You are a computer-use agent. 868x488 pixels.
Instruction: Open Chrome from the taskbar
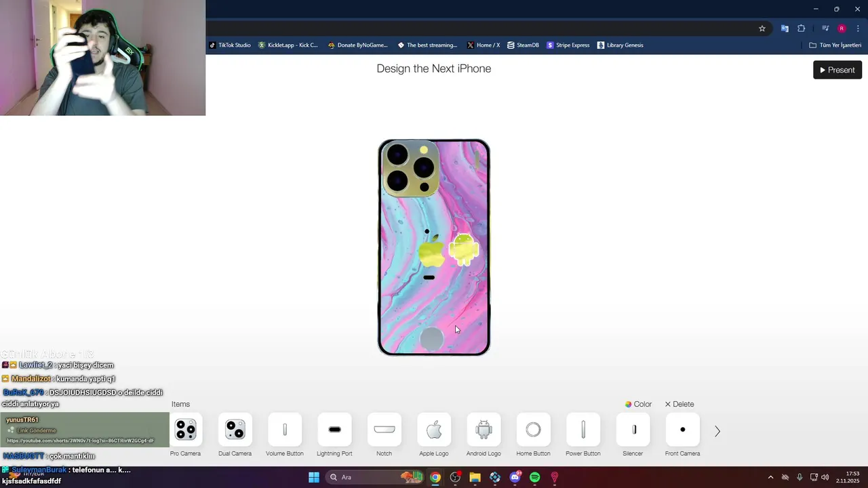(x=435, y=477)
